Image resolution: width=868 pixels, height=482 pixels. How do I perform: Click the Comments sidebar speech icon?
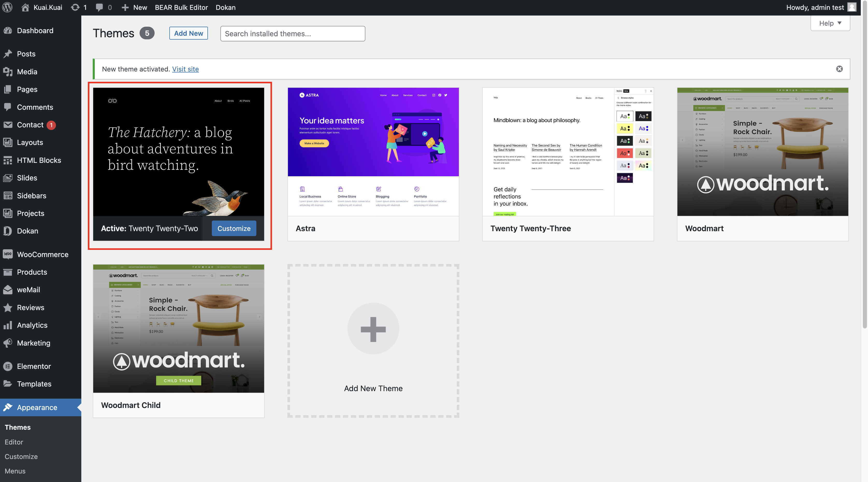point(8,107)
